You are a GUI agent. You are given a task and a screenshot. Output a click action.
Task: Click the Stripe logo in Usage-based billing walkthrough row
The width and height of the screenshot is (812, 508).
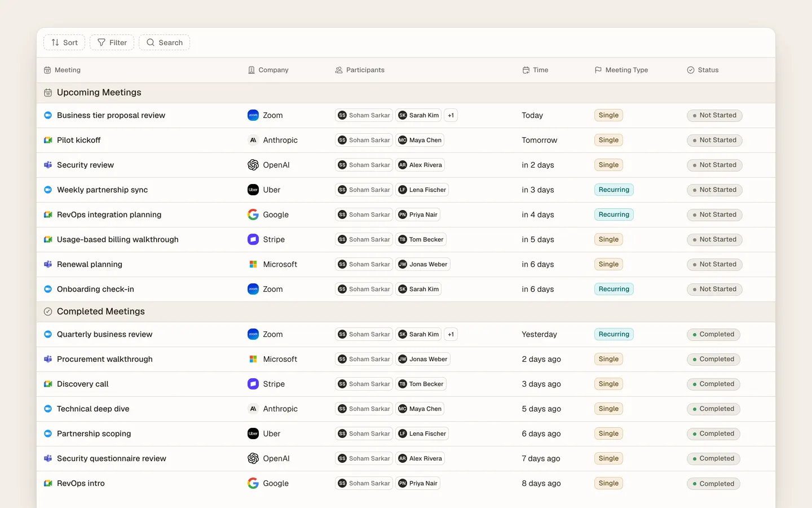253,239
